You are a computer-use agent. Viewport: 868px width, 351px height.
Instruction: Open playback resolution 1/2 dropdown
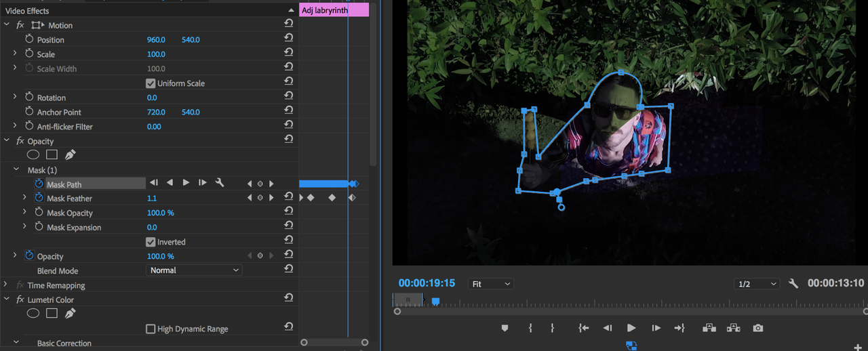(757, 284)
